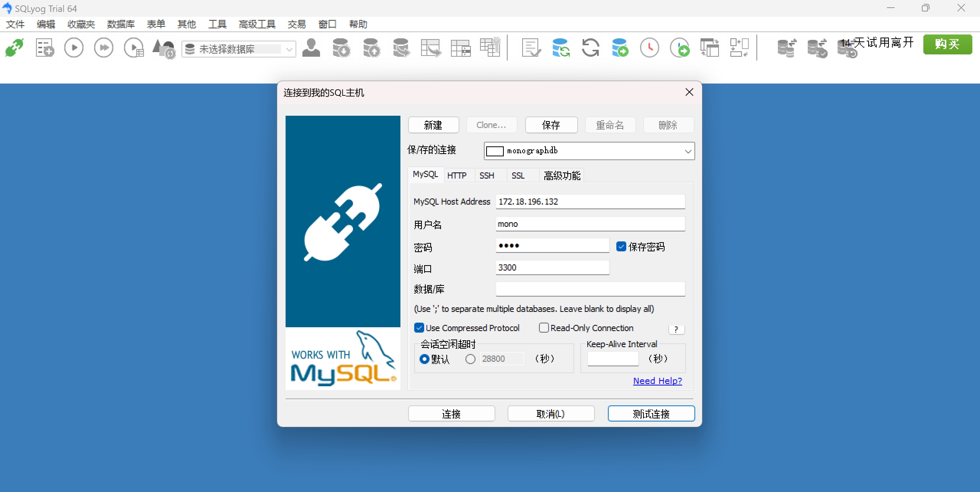This screenshot has height=492, width=980.
Task: Click execute and edit resultset icon
Action: pos(134,48)
